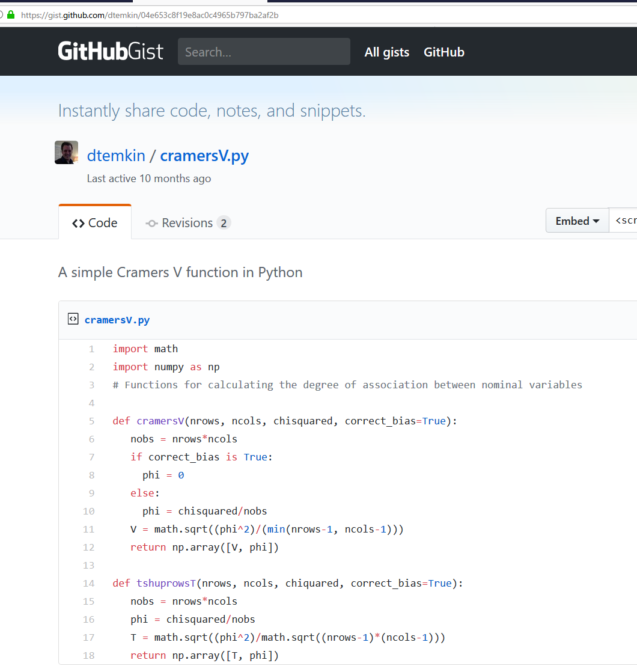The width and height of the screenshot is (637, 672).
Task: Click the green padlock security icon
Action: point(11,15)
